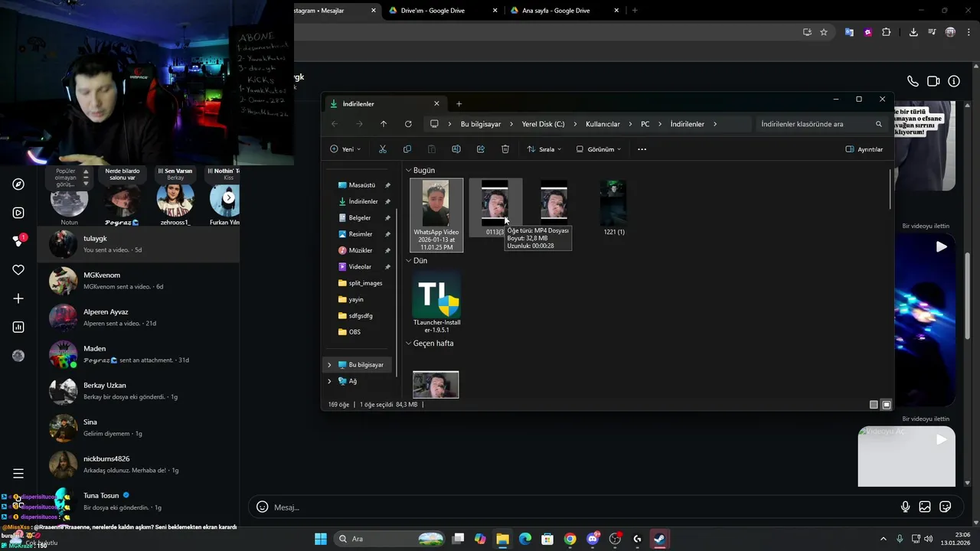
Task: Show hidden system tray icons chevron
Action: point(883,539)
